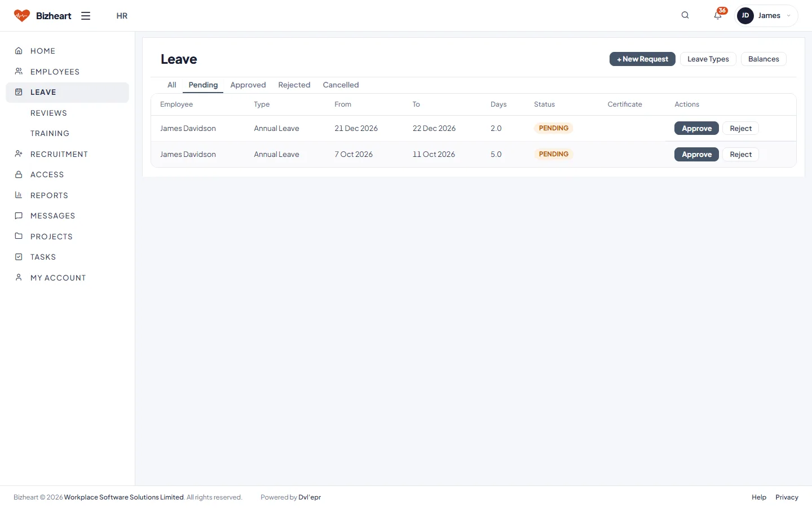Viewport: 812px width, 508px height.
Task: Open the Privacy footer link
Action: [x=787, y=497]
